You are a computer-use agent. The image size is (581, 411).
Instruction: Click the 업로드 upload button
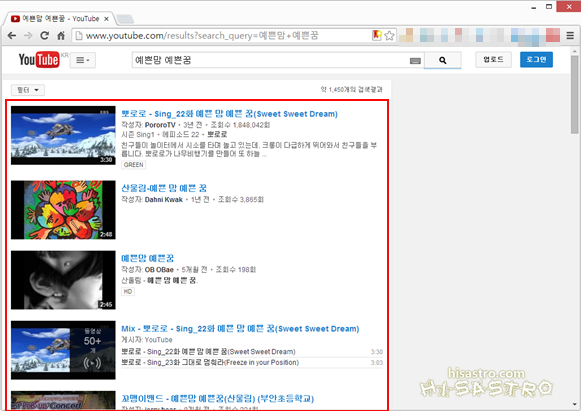493,59
